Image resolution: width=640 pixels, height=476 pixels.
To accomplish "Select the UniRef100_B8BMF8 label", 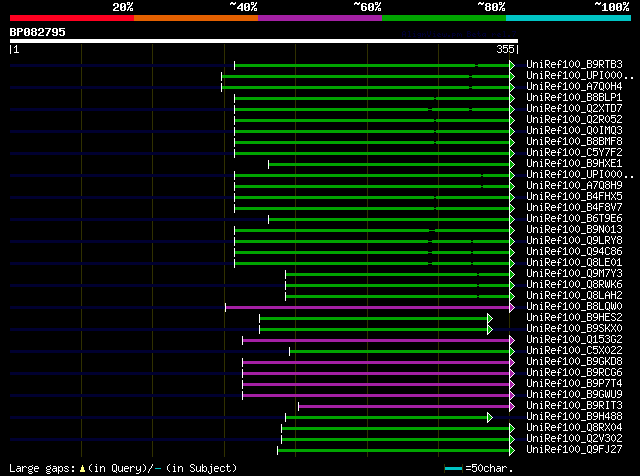I will pos(574,142).
